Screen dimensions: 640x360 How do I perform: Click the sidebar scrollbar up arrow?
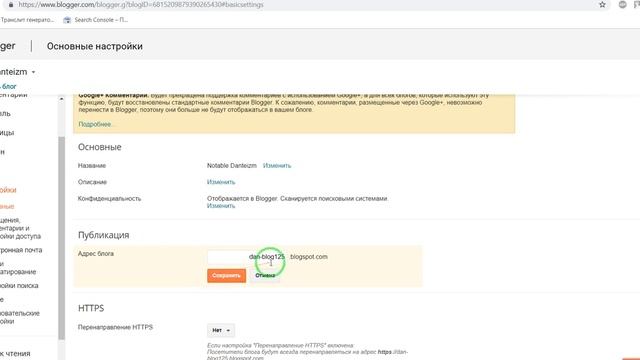(62, 99)
